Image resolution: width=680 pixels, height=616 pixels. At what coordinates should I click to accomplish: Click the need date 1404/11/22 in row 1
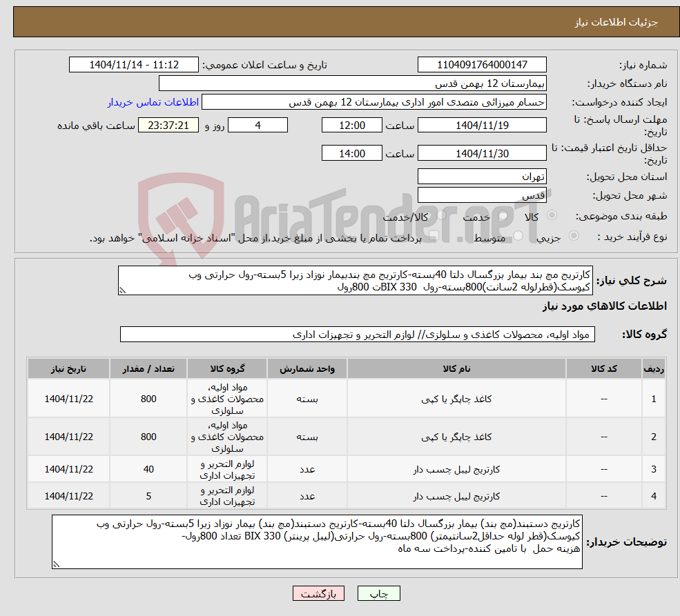(x=68, y=399)
